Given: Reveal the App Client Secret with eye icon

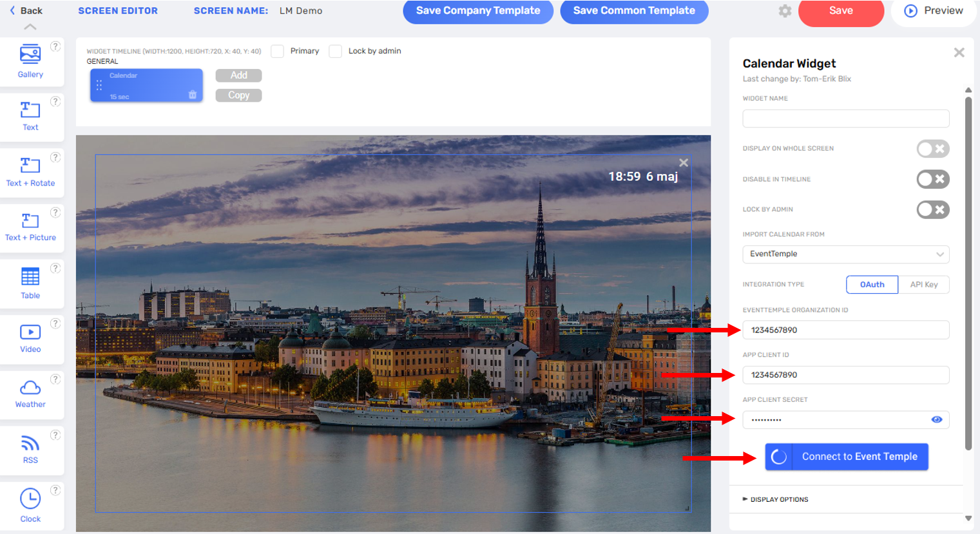Looking at the screenshot, I should click(x=937, y=419).
